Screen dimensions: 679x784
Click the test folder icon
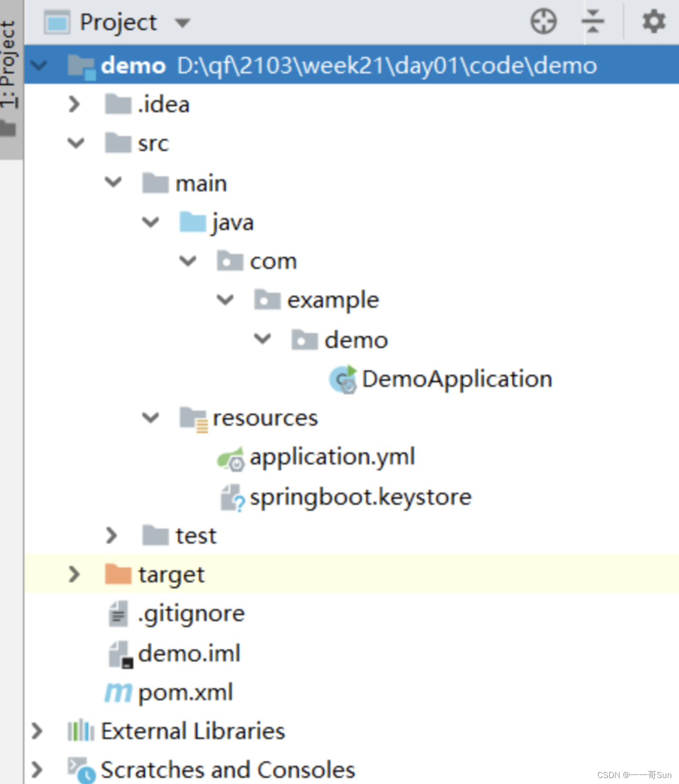tap(155, 535)
